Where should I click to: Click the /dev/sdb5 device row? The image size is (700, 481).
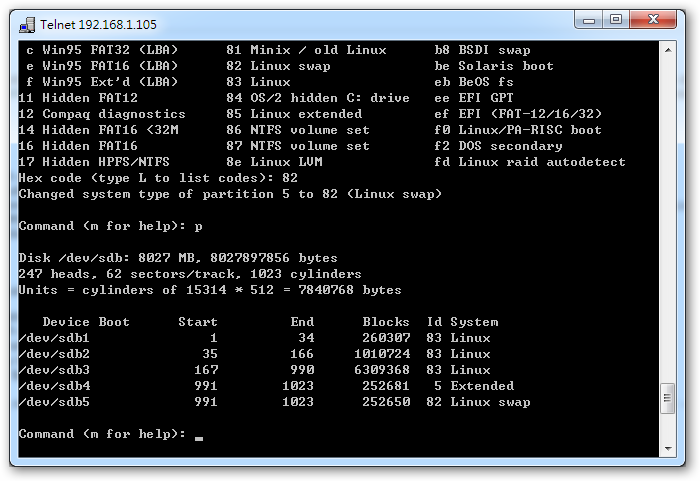(x=274, y=402)
